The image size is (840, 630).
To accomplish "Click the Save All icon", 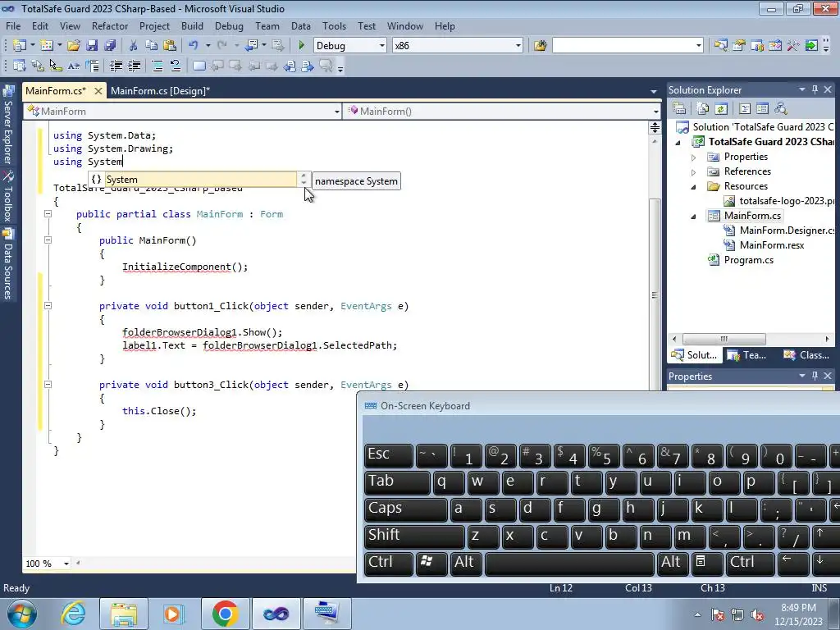I will point(110,46).
